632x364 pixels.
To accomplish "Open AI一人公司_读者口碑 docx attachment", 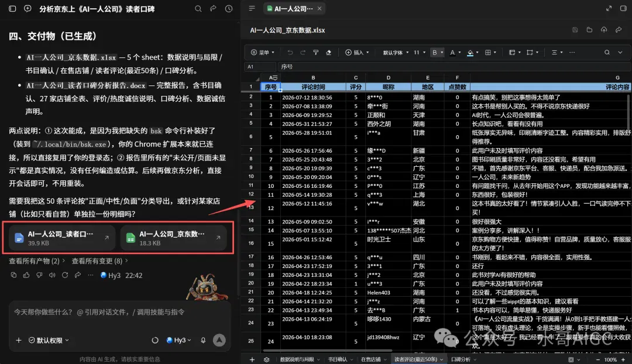I will pyautogui.click(x=62, y=238).
